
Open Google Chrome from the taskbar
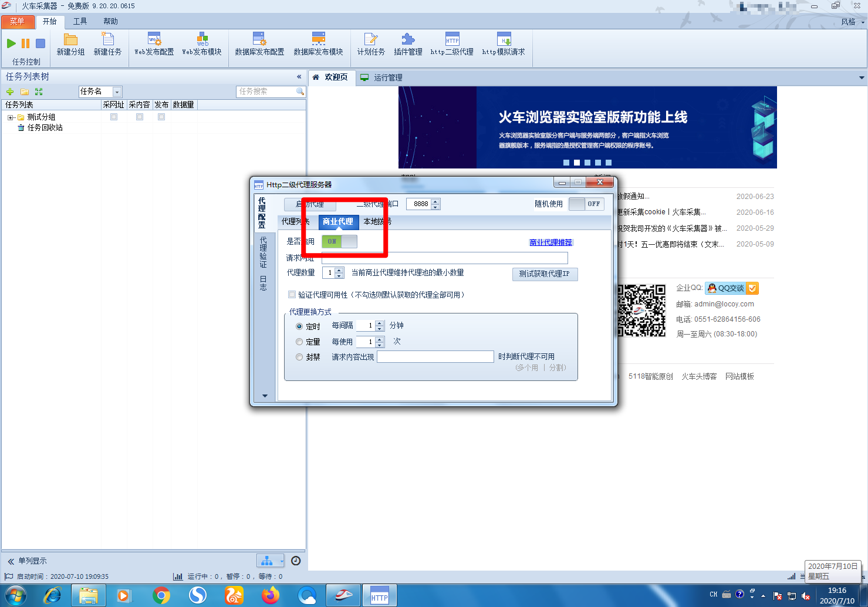(x=161, y=595)
